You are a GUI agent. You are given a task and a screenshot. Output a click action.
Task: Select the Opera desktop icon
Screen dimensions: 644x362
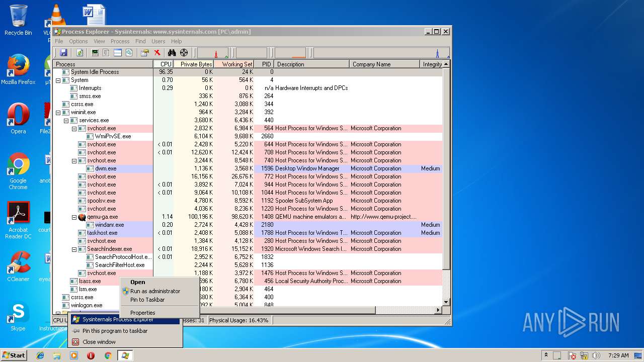[18, 119]
